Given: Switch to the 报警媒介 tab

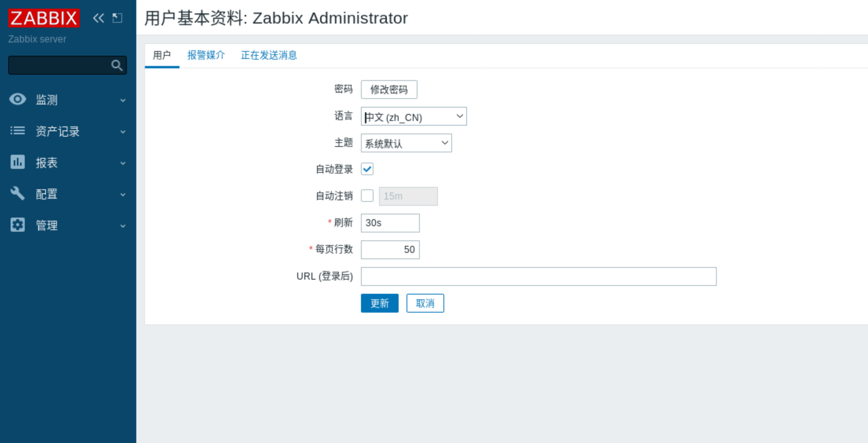Looking at the screenshot, I should click(206, 55).
